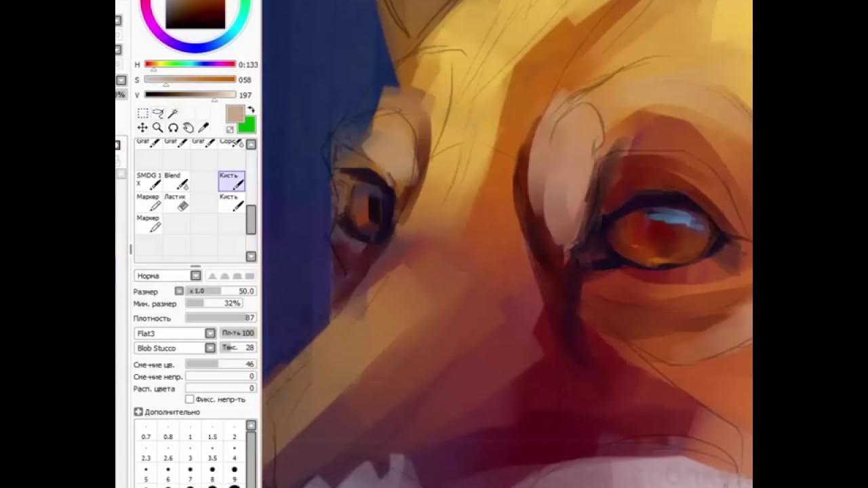Click the S saturation slider bar
This screenshot has width=868, height=488.
tap(190, 79)
